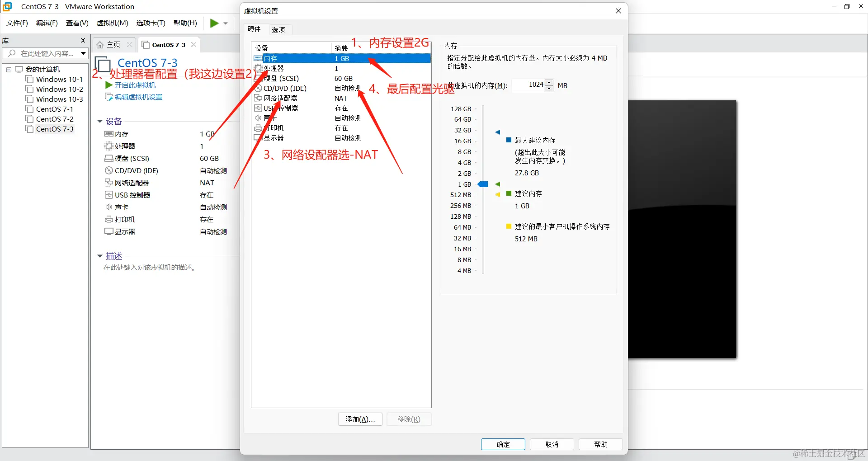Click the 编辑虚拟机设置 link
This screenshot has height=461, width=868.
[x=138, y=97]
